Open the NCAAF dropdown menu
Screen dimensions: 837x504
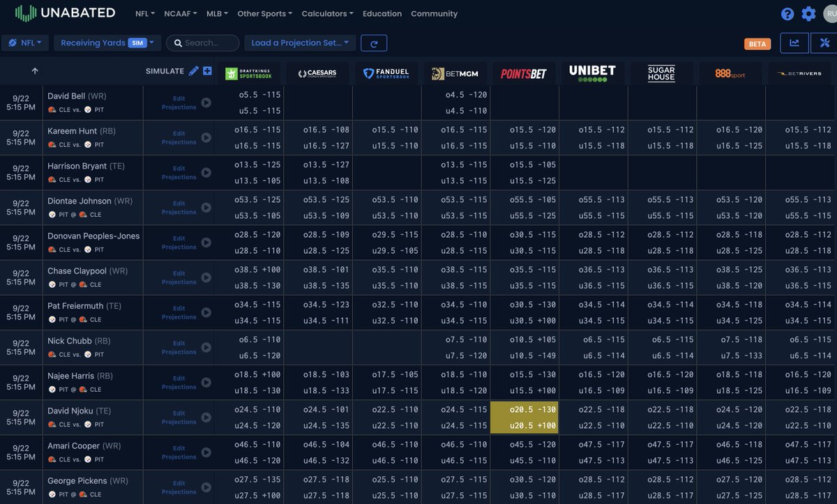pyautogui.click(x=180, y=13)
